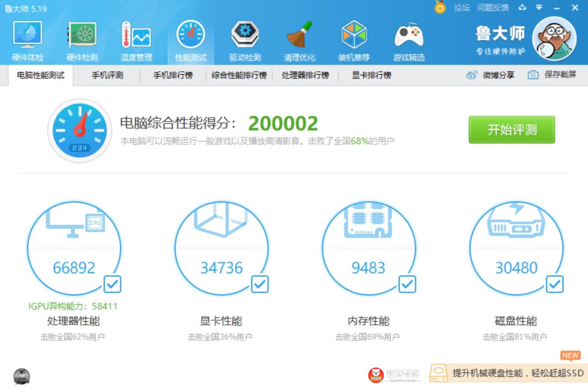588x392 pixels.
Task: Open 清理优化 cleanup optimization
Action: (x=300, y=39)
